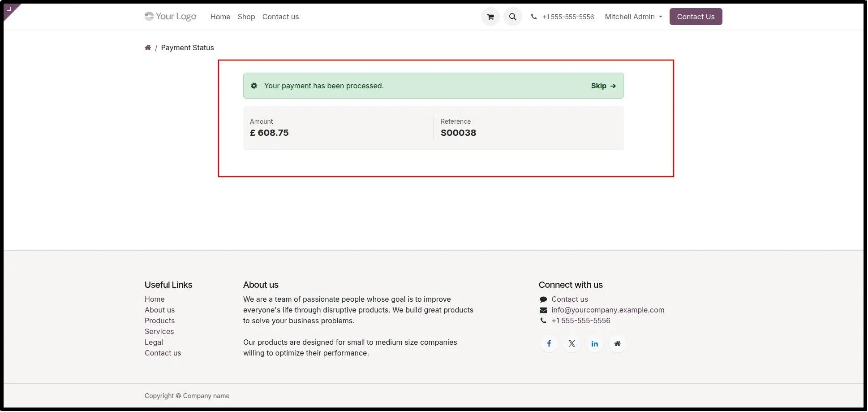The width and height of the screenshot is (868, 412).
Task: Click Copyright © Company name text
Action: 187,396
